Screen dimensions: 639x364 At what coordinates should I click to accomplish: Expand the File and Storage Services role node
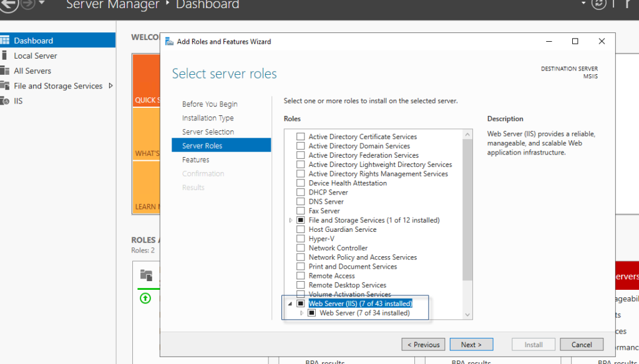291,220
